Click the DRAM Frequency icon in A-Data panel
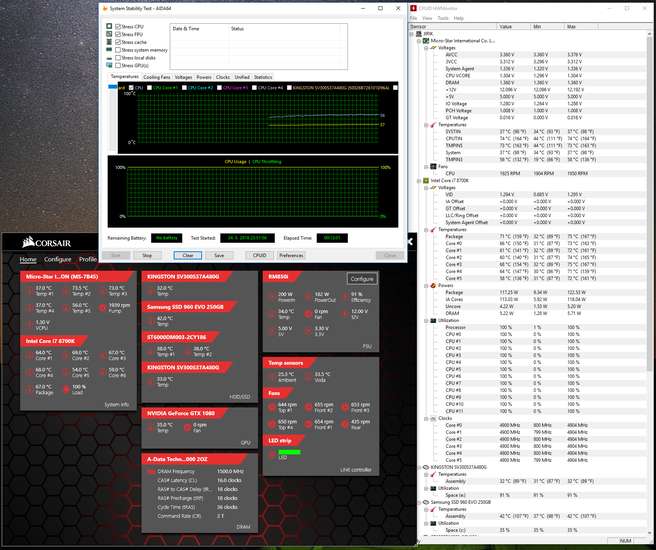Viewport: 656px width, 550px height. [151, 472]
